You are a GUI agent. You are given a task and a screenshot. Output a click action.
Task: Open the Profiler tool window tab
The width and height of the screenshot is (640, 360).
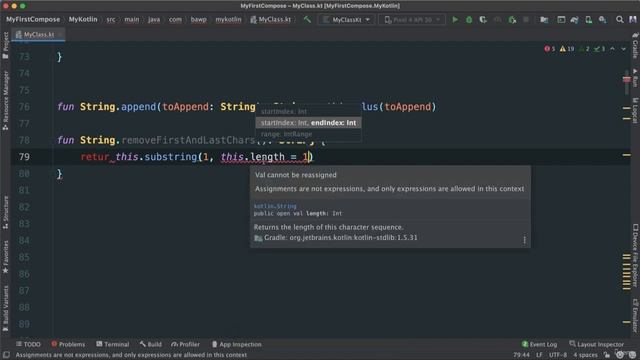[186, 344]
